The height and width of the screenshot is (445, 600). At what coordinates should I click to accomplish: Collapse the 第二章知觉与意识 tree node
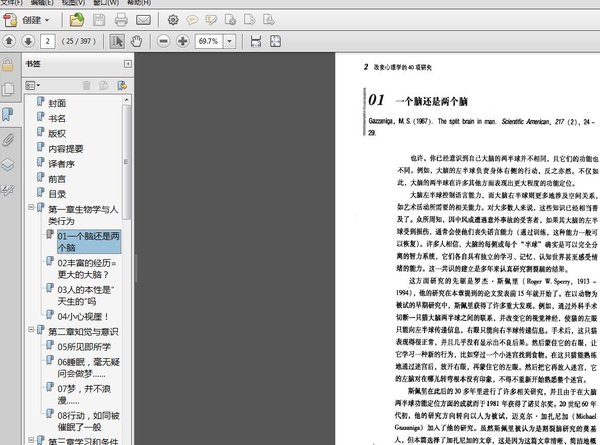[x=30, y=331]
